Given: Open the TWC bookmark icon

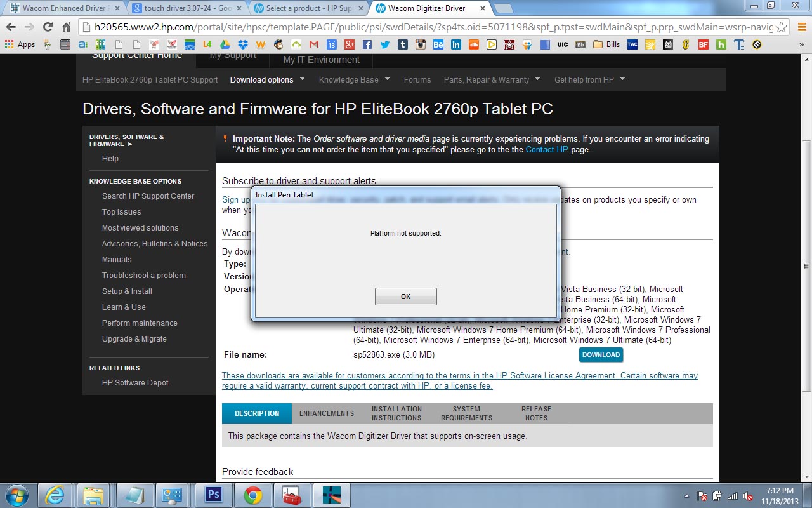Looking at the screenshot, I should pos(632,44).
